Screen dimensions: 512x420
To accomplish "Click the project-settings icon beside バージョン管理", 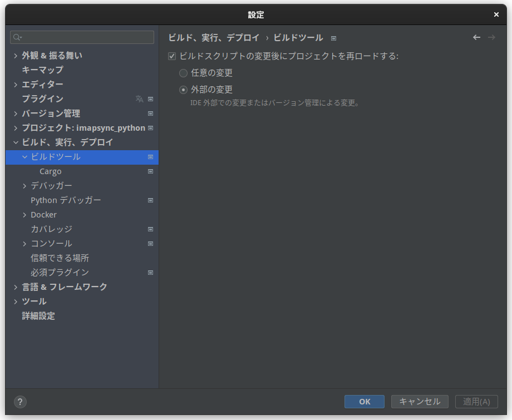I will [x=150, y=113].
